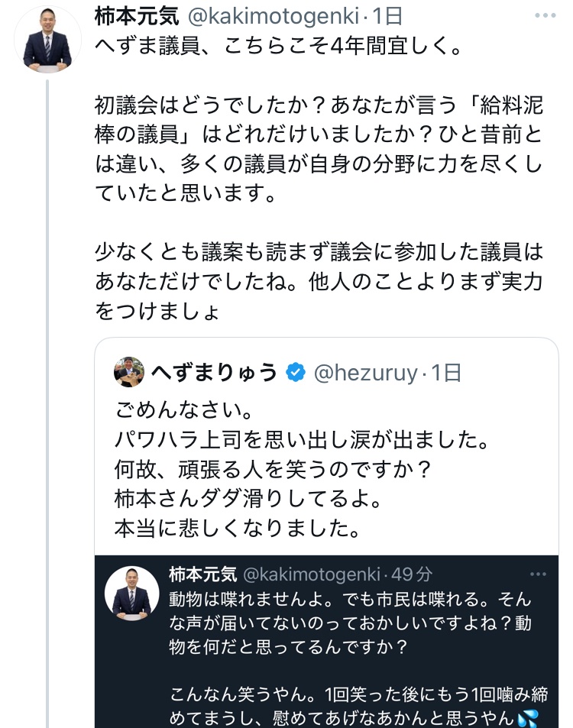
Task: Click the 1日 timestamp beside @hezuruy
Action: coord(445,373)
